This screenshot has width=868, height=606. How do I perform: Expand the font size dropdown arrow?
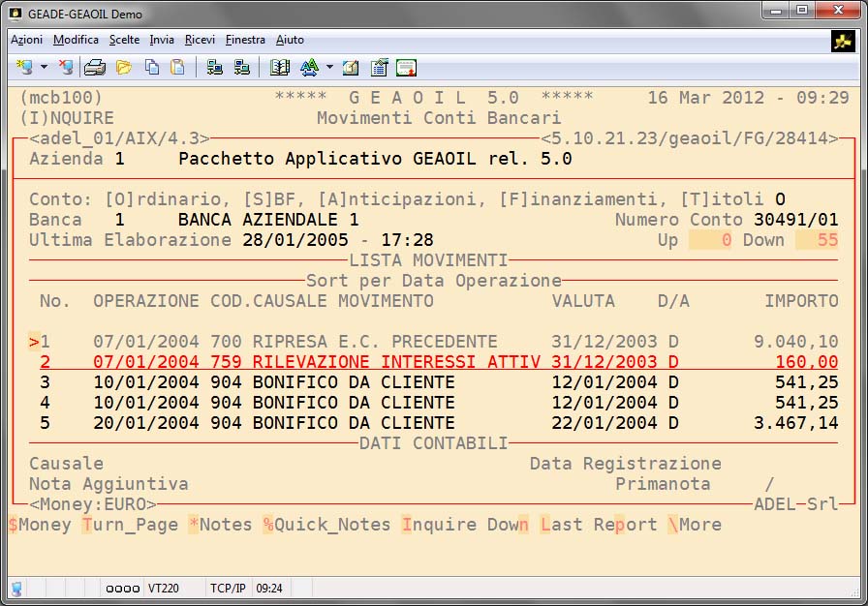click(x=329, y=68)
